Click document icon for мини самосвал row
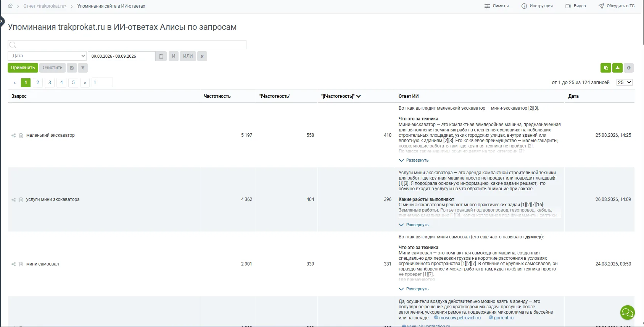Viewport: 644px width, 327px height. click(x=21, y=264)
